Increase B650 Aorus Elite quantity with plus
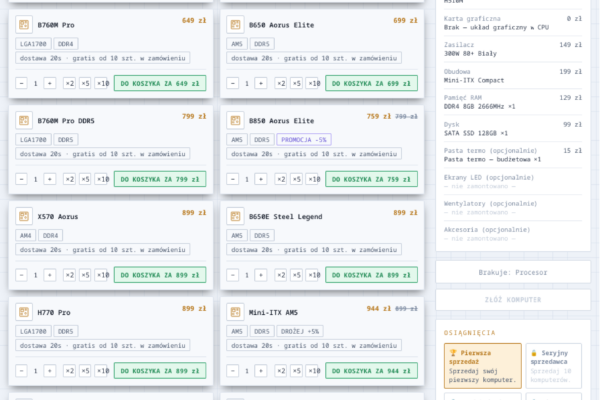The height and width of the screenshot is (400, 600). click(x=261, y=83)
